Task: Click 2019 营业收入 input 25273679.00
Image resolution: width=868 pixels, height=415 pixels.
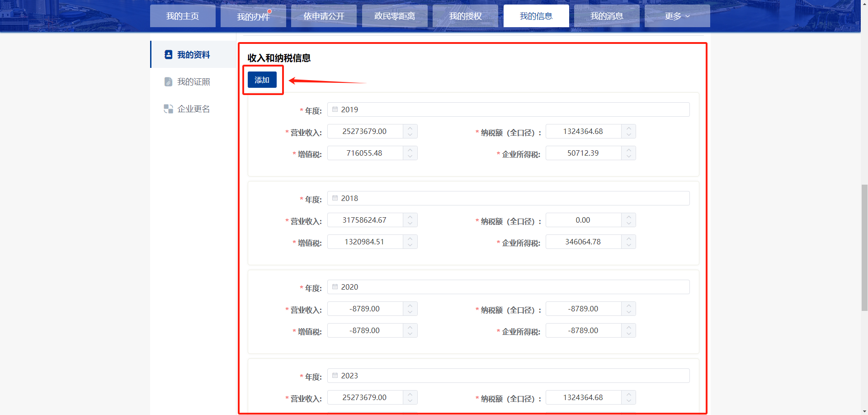Action: [365, 131]
